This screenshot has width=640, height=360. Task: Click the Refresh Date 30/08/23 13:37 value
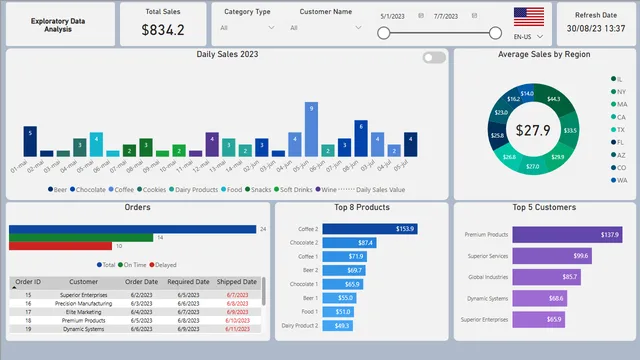[x=596, y=29]
